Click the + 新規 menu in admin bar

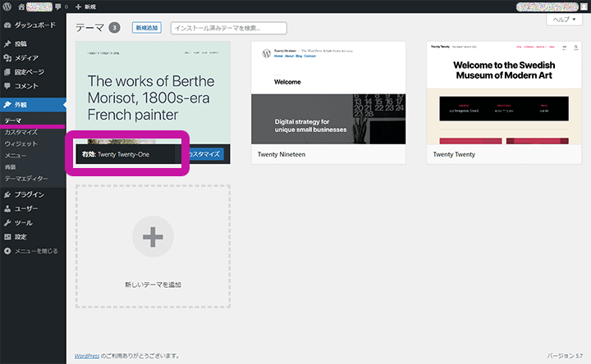(87, 7)
